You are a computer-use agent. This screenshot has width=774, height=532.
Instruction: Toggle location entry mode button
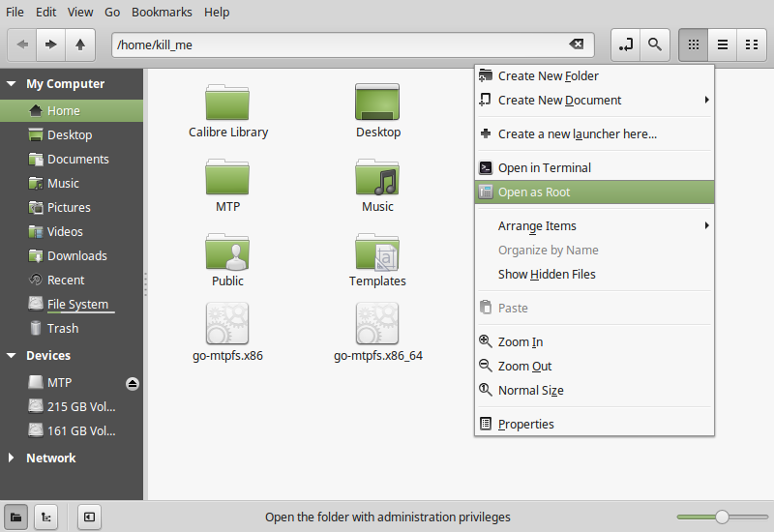pos(625,44)
